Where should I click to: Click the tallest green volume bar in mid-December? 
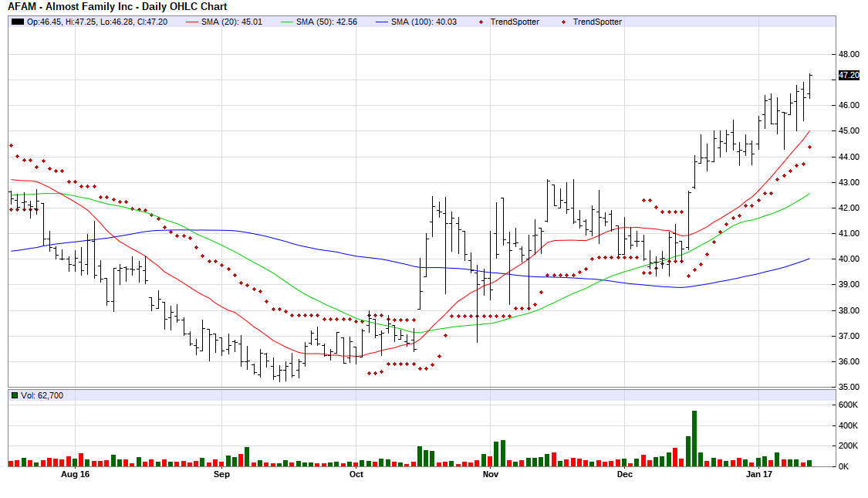click(x=694, y=439)
